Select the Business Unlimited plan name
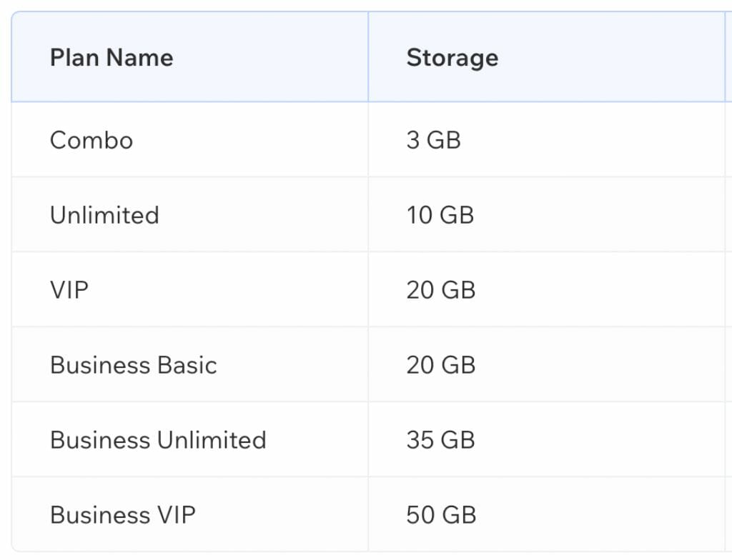Image resolution: width=732 pixels, height=560 pixels. (x=158, y=440)
